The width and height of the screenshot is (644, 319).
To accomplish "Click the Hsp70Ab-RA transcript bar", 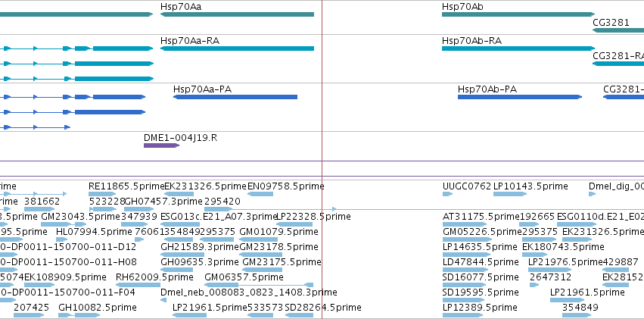I will point(518,48).
